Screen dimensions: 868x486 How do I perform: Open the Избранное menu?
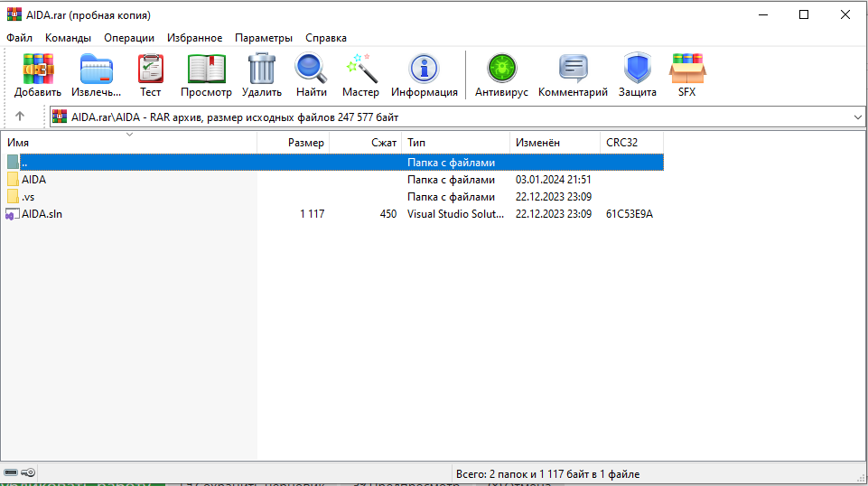(x=194, y=38)
